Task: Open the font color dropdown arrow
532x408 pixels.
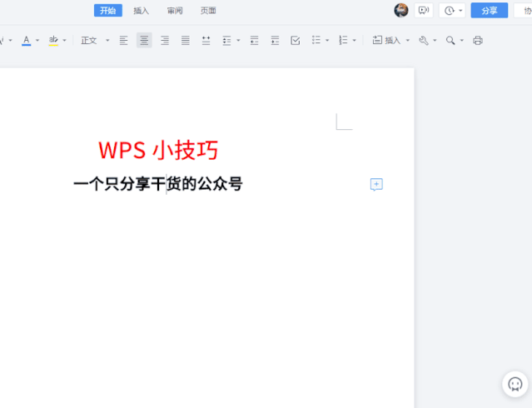Action: tap(37, 41)
